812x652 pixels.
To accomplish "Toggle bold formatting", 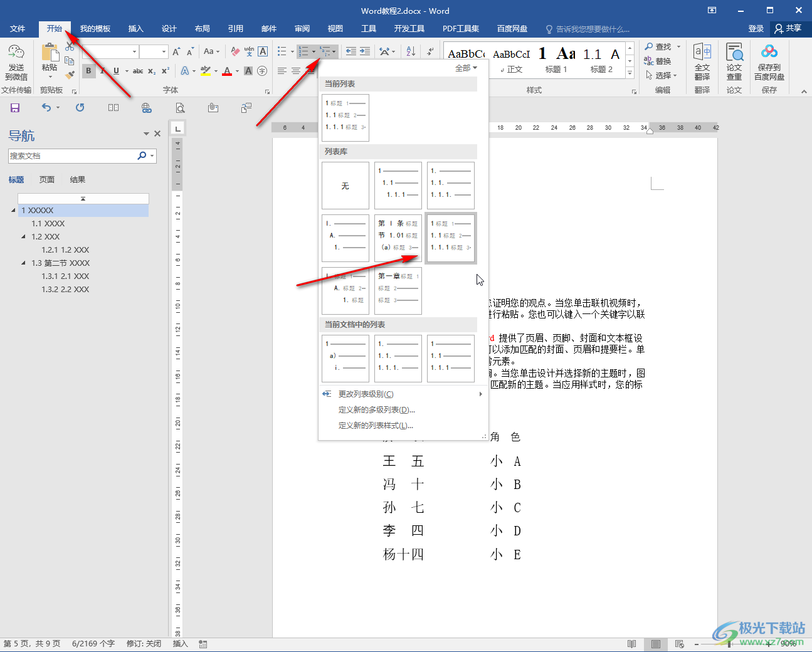I will coord(88,71).
